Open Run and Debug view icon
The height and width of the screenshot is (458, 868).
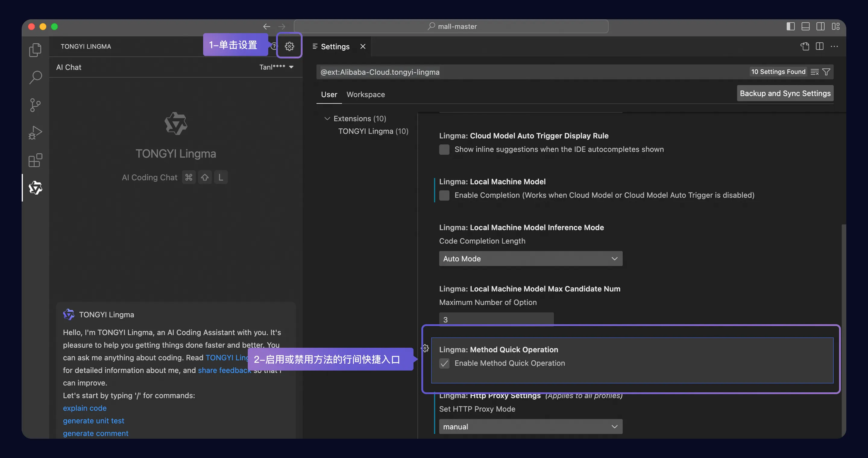pyautogui.click(x=35, y=132)
